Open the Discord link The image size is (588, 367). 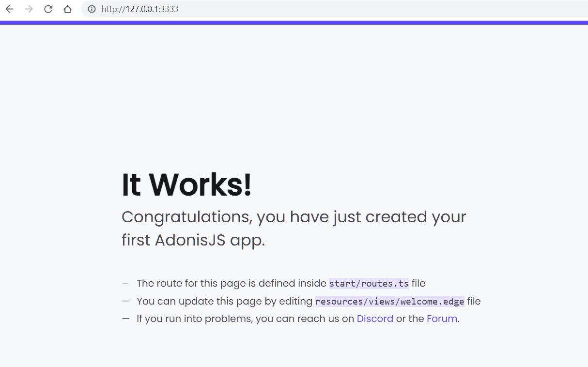[375, 319]
